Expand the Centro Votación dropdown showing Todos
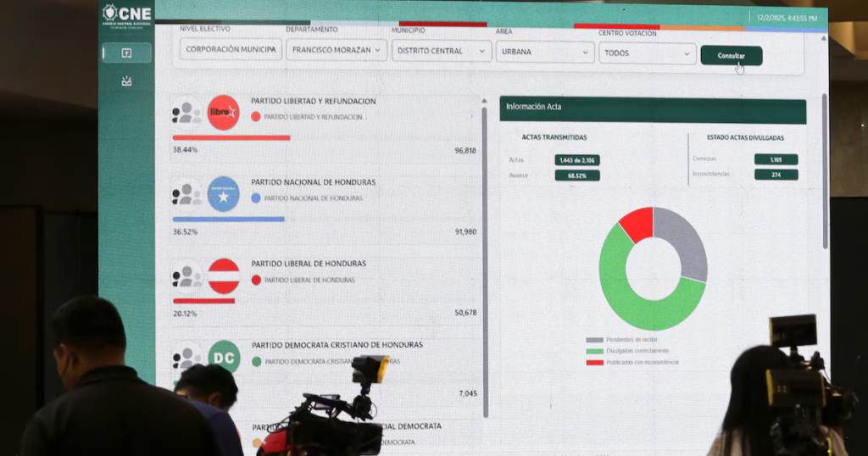Image resolution: width=868 pixels, height=456 pixels. (x=648, y=53)
